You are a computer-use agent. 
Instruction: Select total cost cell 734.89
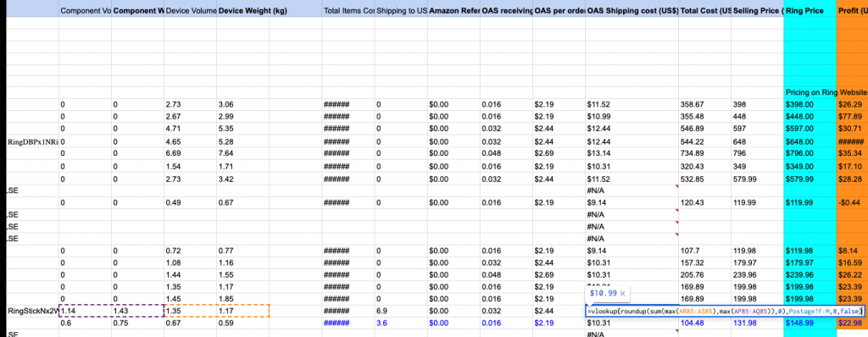tap(704, 152)
